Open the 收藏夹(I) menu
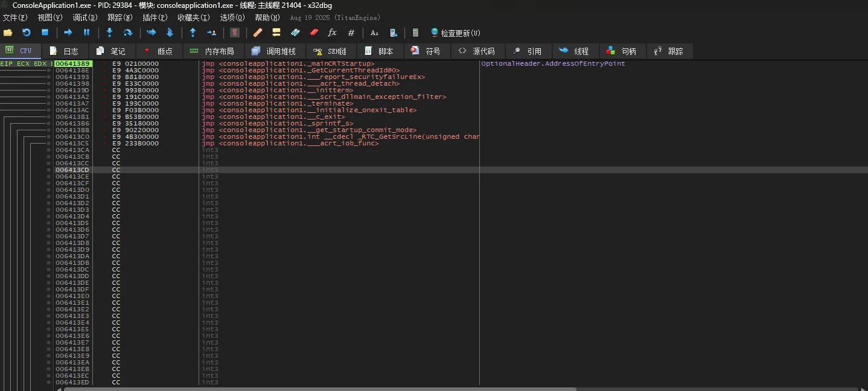Viewport: 868px width, 391px height. (194, 17)
